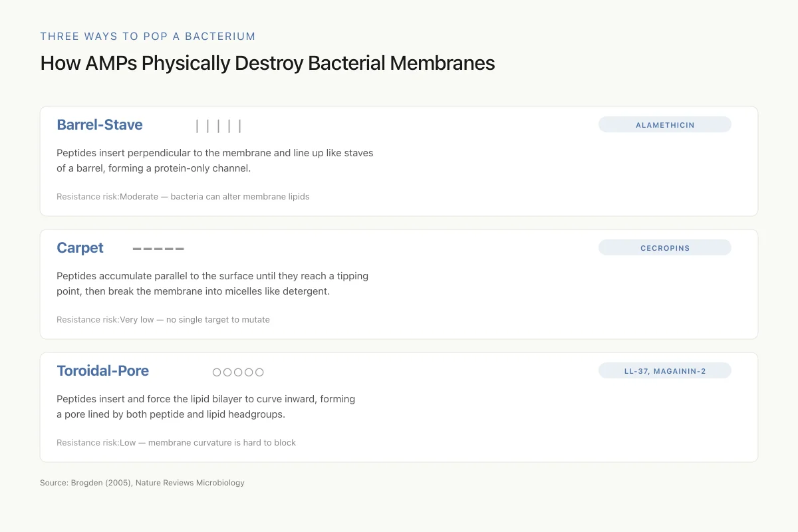Select the Barrel-Stave heading
This screenshot has height=532, width=798.
(x=100, y=125)
